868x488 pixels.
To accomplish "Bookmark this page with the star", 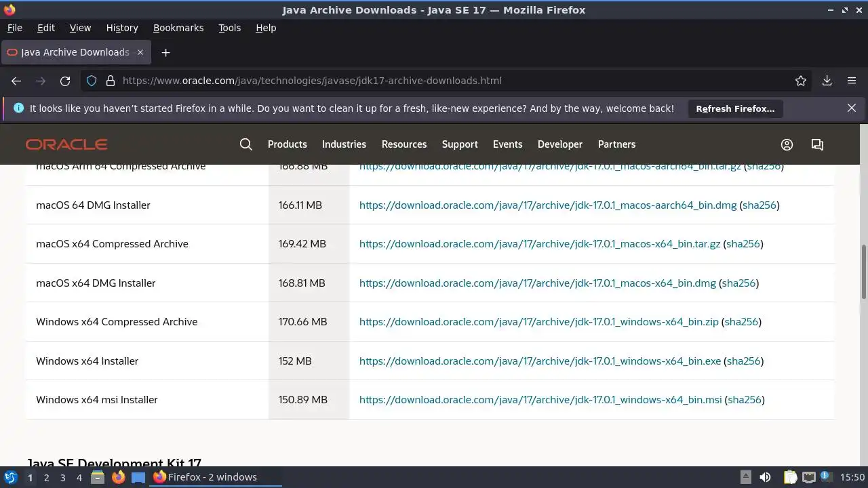I will (x=801, y=81).
